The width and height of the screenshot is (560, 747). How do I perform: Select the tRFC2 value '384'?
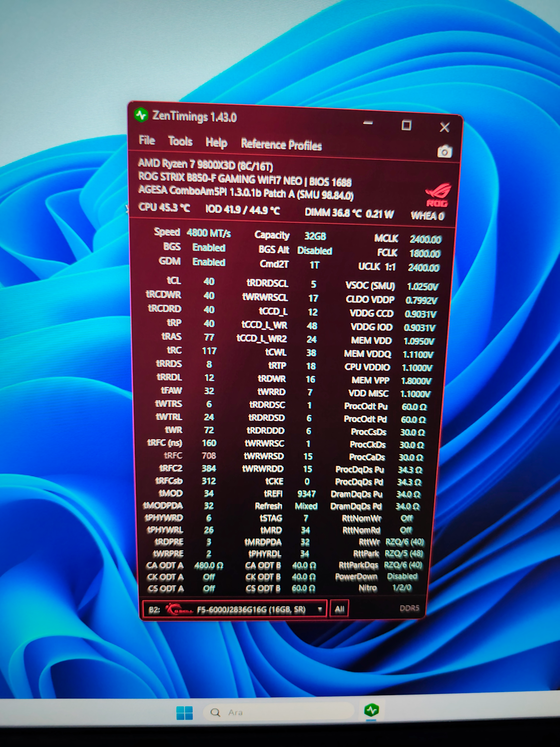[x=209, y=468]
